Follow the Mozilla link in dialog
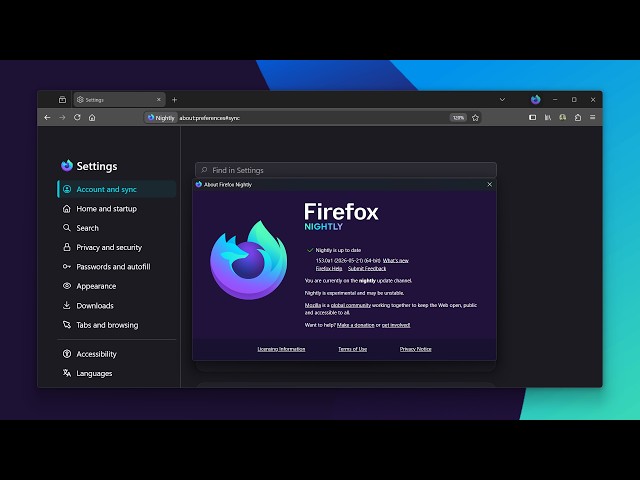This screenshot has height=480, width=640. pyautogui.click(x=313, y=305)
